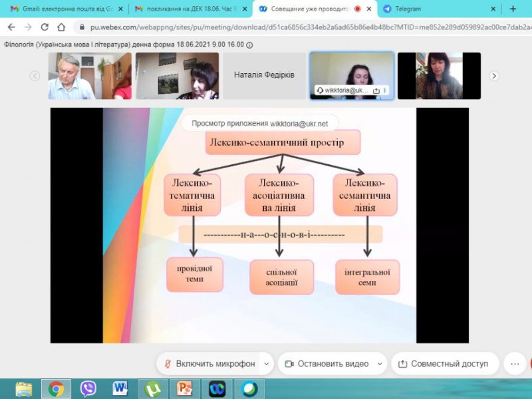
Task: Expand microphone options dropdown arrow
Action: pyautogui.click(x=266, y=364)
